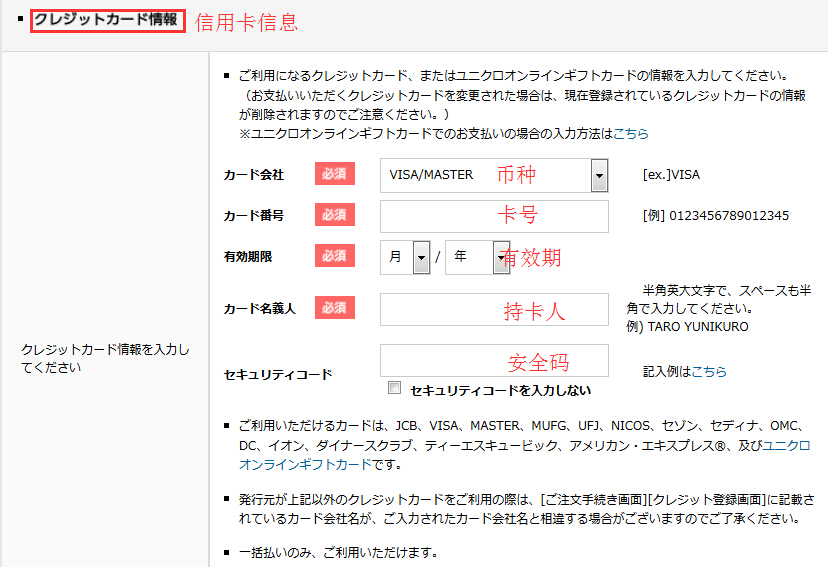Viewport: 828px width, 567px height.
Task: Click the カード名義人 field label
Action: click(x=260, y=309)
